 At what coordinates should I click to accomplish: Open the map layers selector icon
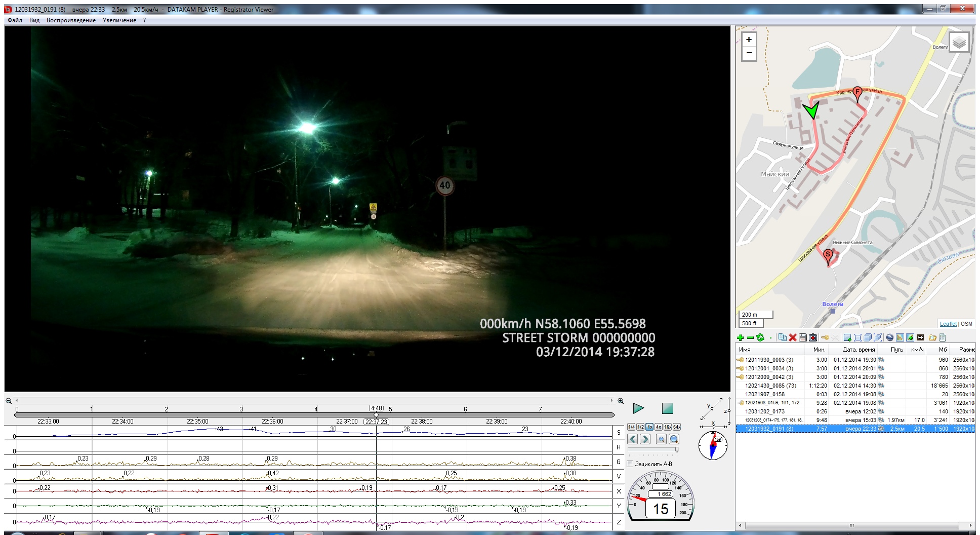click(959, 43)
